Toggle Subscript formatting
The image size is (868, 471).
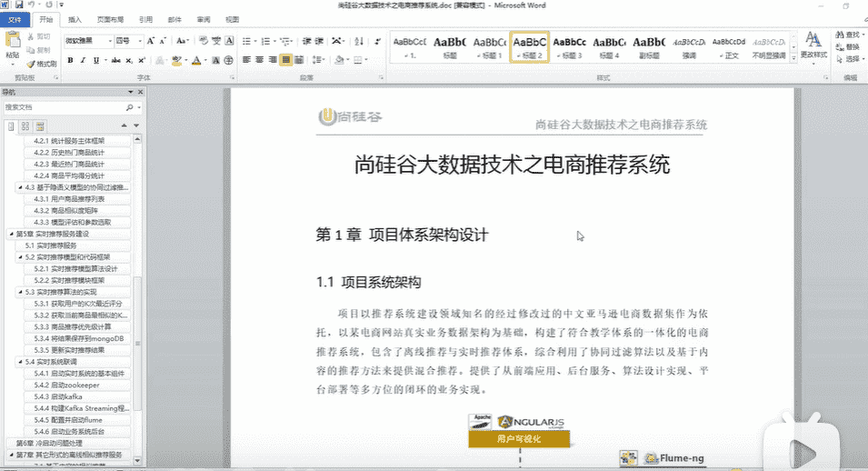click(x=129, y=60)
